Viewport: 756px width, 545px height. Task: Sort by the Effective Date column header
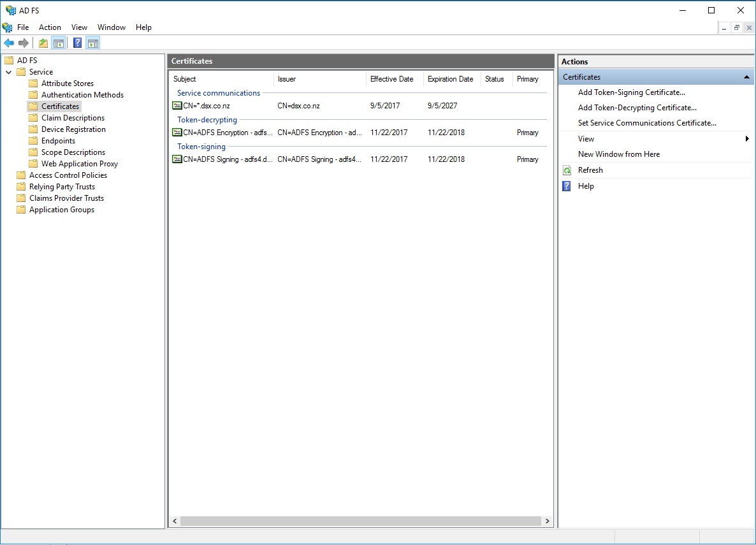pyautogui.click(x=395, y=79)
